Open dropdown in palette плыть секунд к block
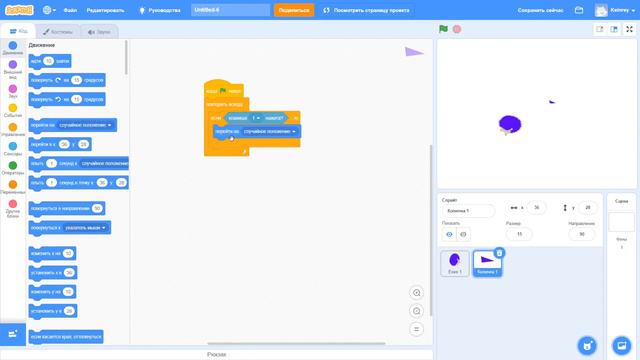640x360 pixels. (104, 163)
